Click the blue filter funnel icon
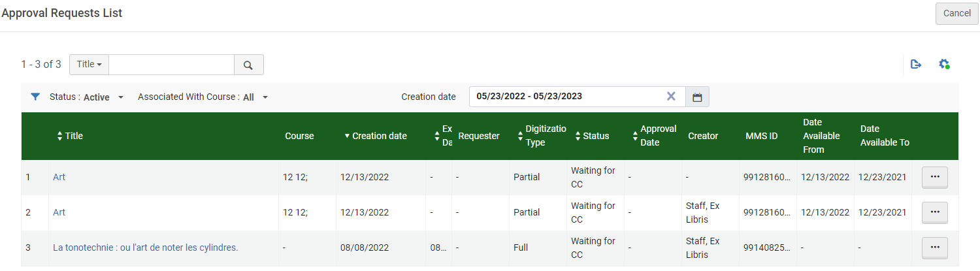The image size is (980, 271). click(35, 97)
